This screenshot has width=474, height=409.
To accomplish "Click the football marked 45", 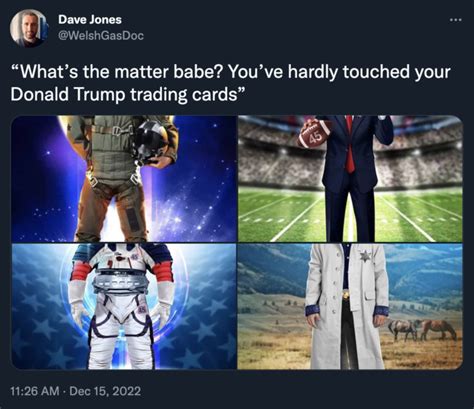I will 314,134.
